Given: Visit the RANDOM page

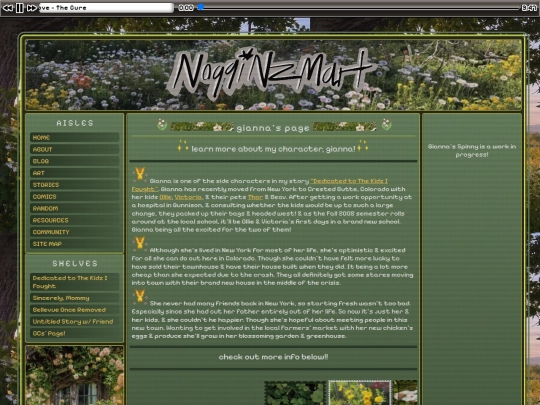Looking at the screenshot, I should point(74,208).
